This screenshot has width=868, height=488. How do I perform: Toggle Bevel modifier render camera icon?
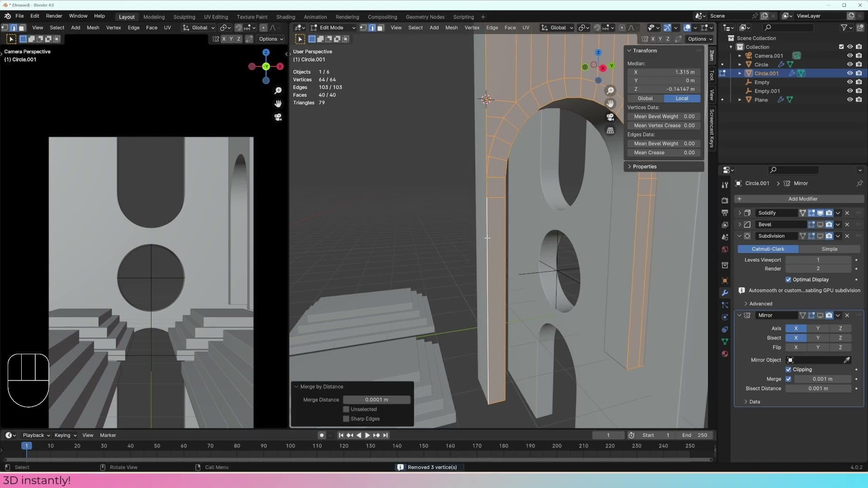(829, 225)
